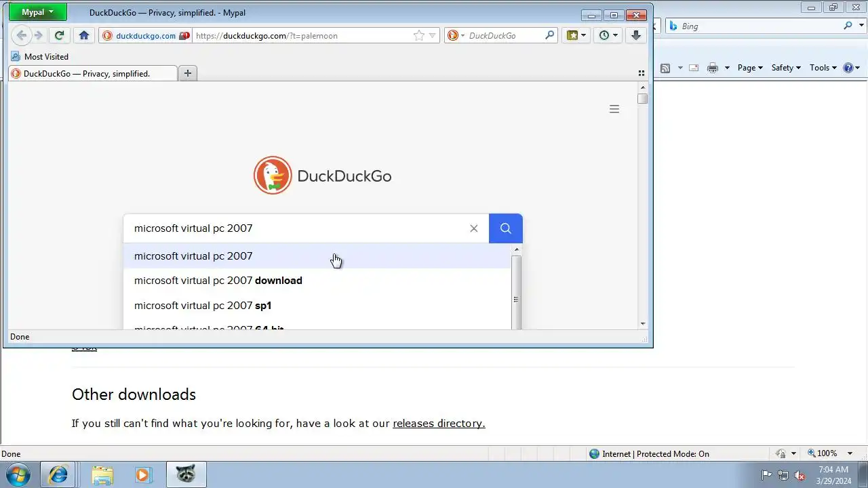868x488 pixels.
Task: Click the muted volume tray icon
Action: [800, 475]
